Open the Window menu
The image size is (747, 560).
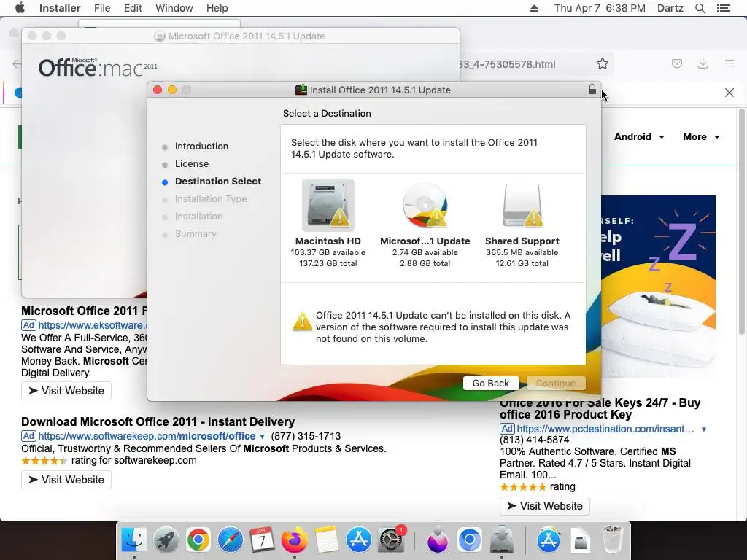point(174,8)
